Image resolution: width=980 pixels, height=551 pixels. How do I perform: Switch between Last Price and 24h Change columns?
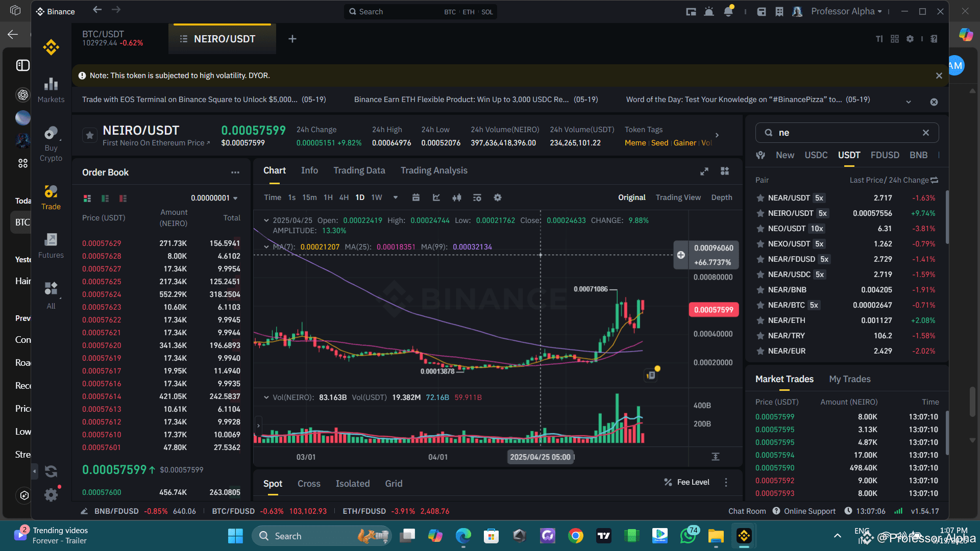[935, 180]
